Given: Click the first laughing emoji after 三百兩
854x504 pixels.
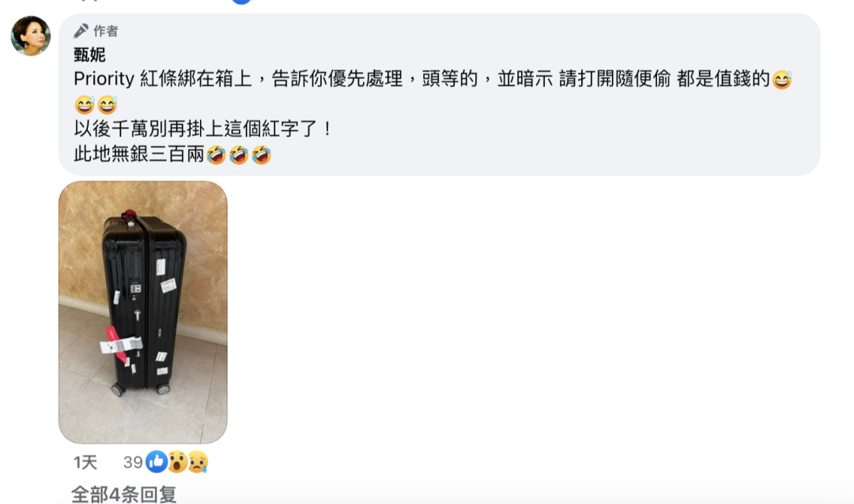Looking at the screenshot, I should pos(216,155).
